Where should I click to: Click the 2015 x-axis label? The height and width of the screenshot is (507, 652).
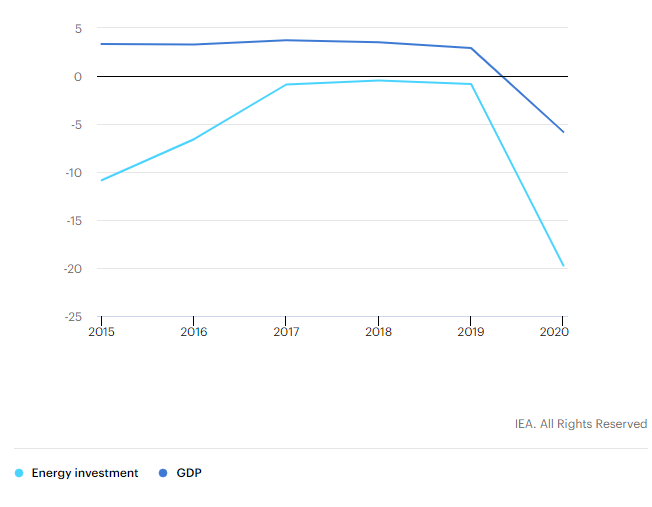(x=101, y=330)
